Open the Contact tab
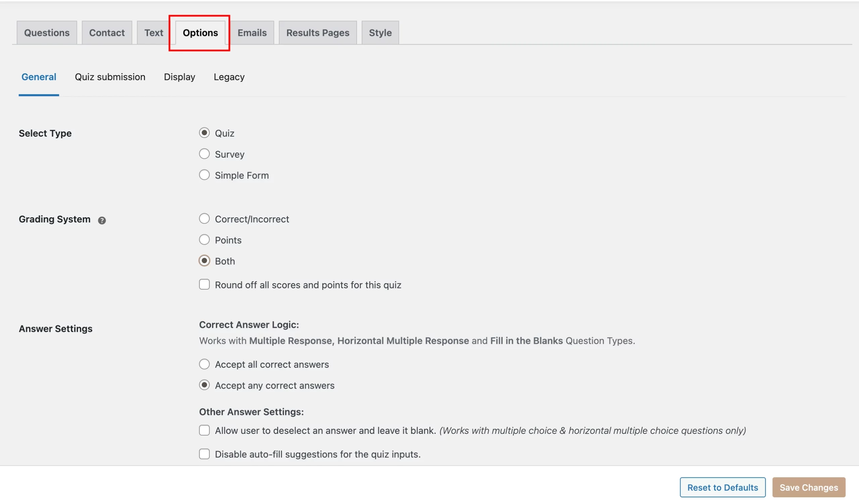 coord(107,32)
